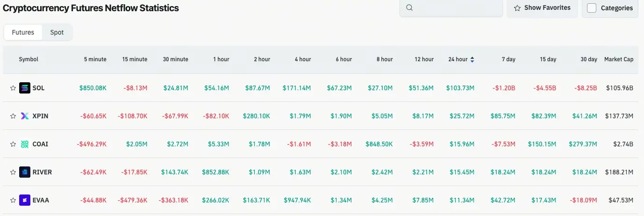Focus the search input field

pos(451,8)
